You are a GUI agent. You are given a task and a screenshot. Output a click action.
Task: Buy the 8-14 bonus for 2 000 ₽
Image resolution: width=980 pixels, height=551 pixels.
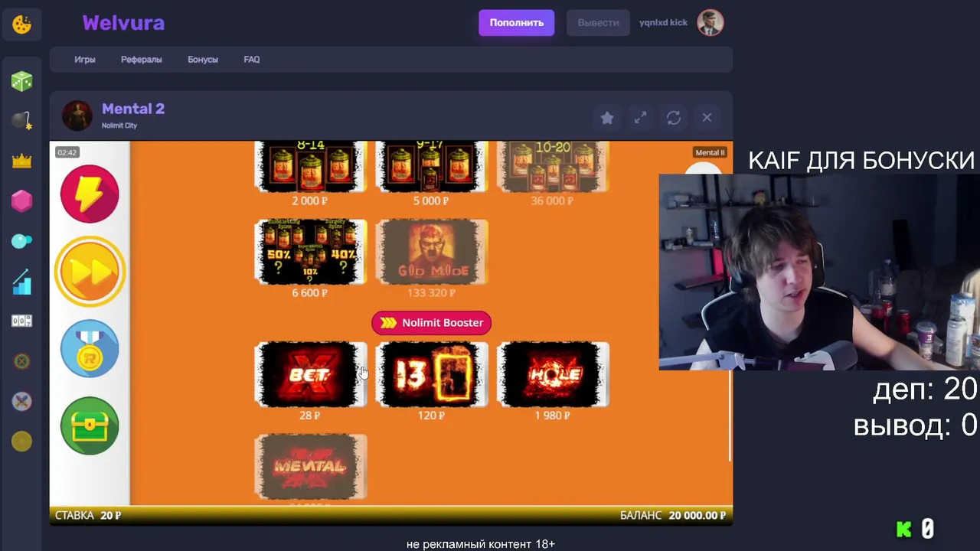310,166
